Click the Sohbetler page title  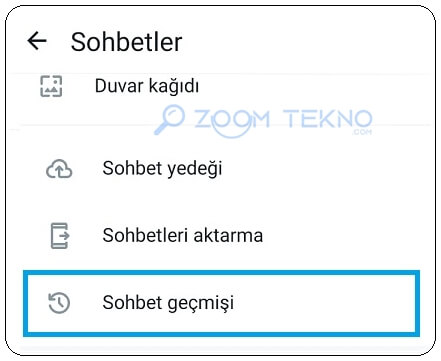click(x=126, y=42)
